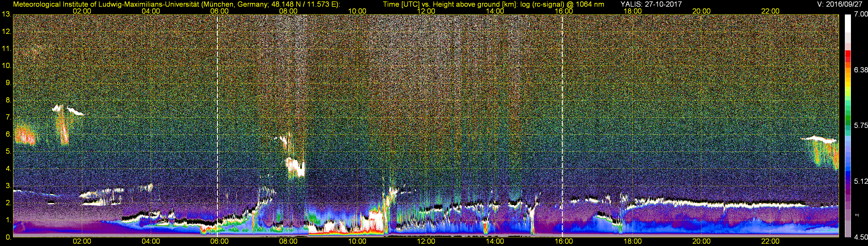
Task: Click the 9. km height axis label
Action: [8, 83]
